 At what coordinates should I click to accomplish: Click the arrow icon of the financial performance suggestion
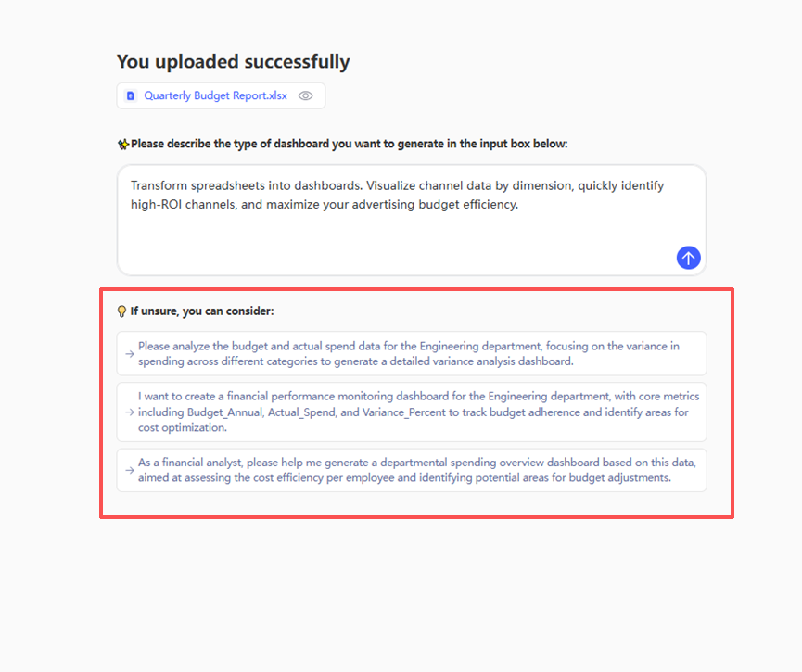(x=129, y=412)
